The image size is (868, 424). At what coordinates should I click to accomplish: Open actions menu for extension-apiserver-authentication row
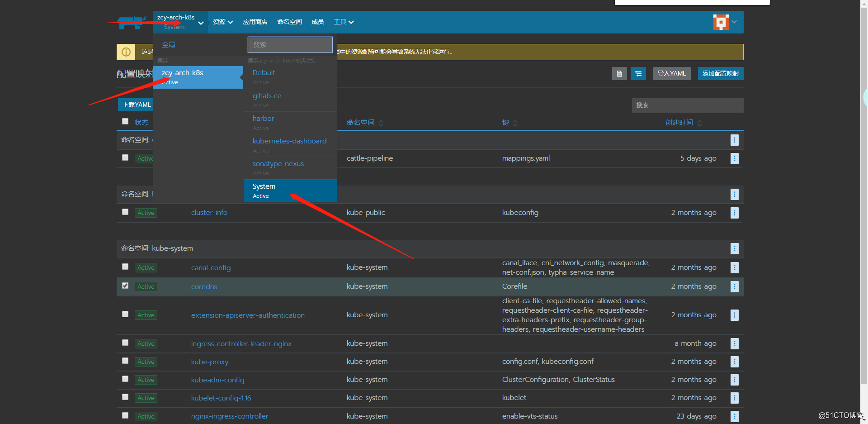click(734, 315)
